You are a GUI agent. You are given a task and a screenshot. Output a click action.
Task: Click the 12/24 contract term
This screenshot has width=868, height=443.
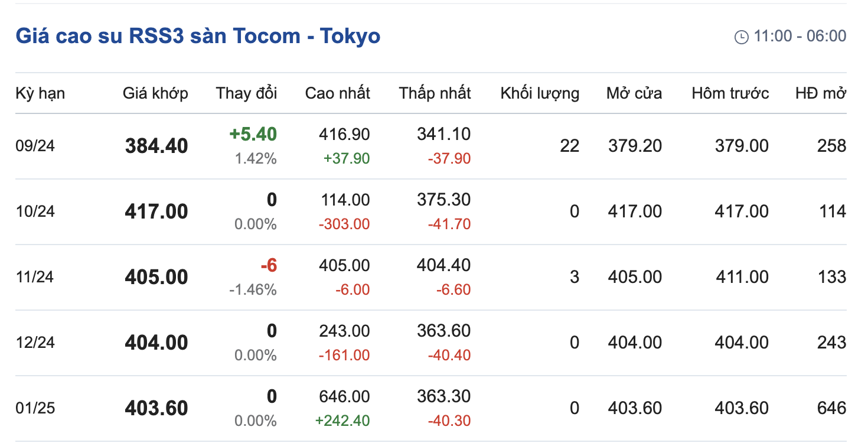coord(35,343)
